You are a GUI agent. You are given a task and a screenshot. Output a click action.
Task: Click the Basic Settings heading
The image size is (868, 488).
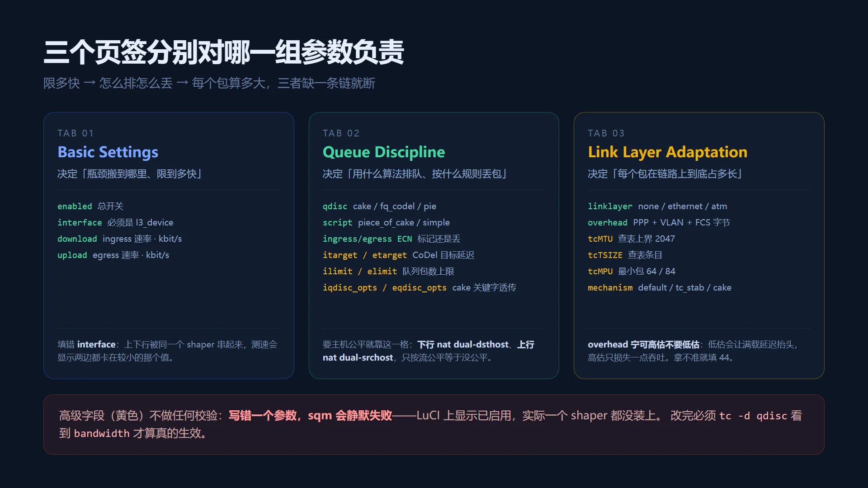tap(108, 152)
